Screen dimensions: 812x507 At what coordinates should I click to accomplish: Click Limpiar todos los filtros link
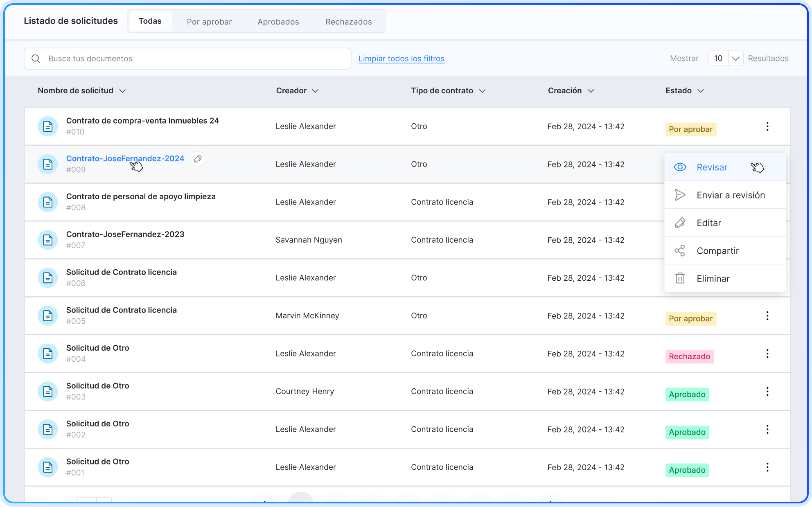pos(401,59)
